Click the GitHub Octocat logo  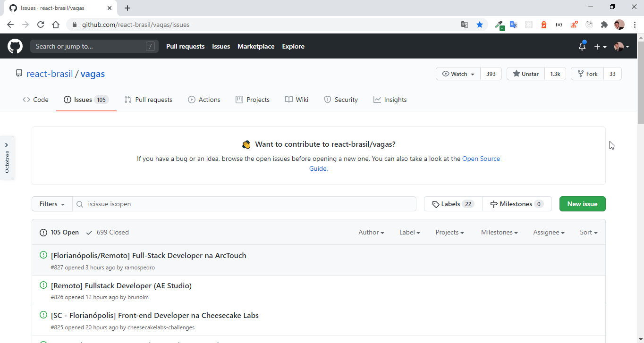tap(15, 46)
